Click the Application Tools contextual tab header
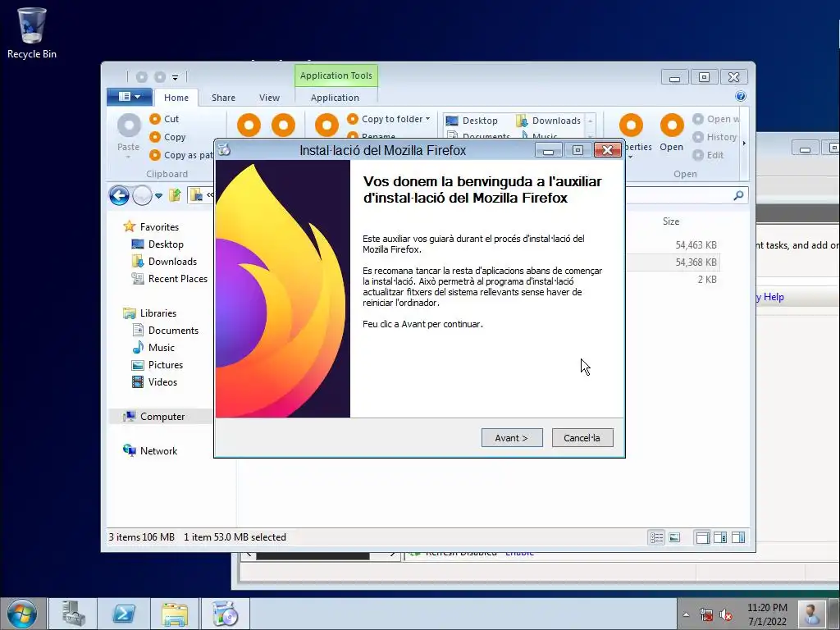The image size is (840, 630). coord(336,75)
